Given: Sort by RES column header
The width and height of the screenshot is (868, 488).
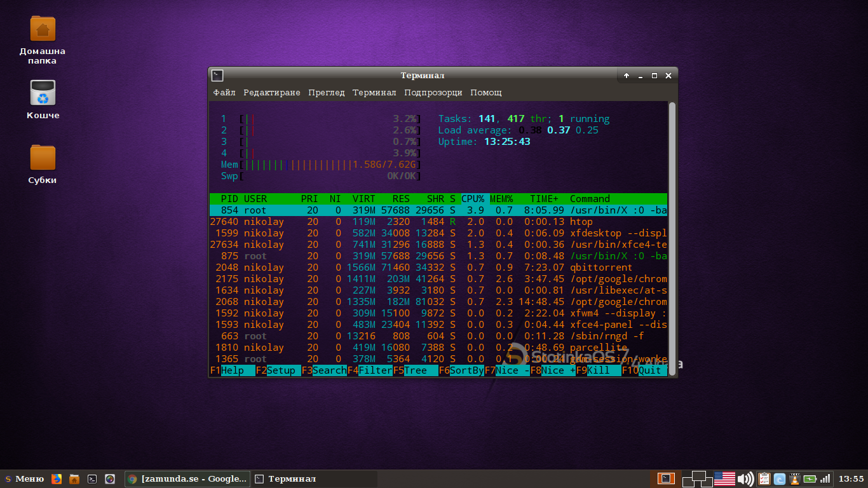Looking at the screenshot, I should coord(401,199).
